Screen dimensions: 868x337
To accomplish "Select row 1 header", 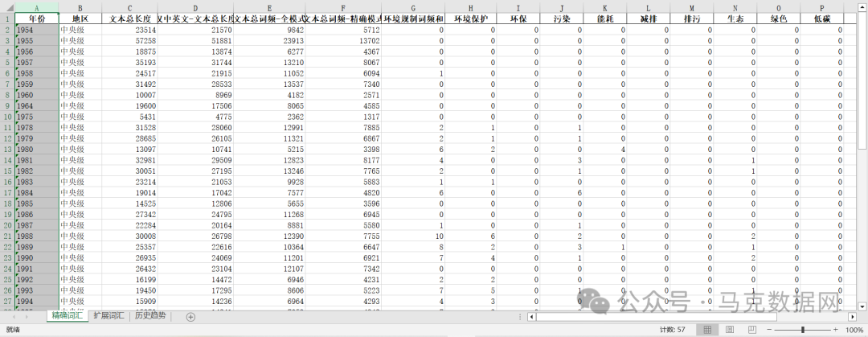I will coord(7,18).
